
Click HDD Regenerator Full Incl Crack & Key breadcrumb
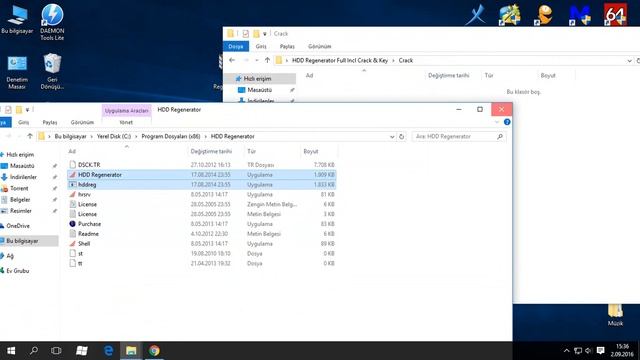(340, 60)
